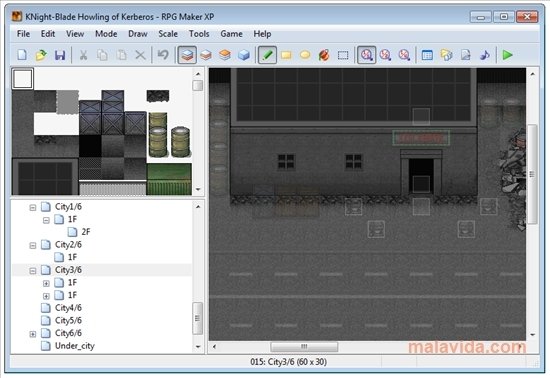Switch to the Events layer mode

244,55
